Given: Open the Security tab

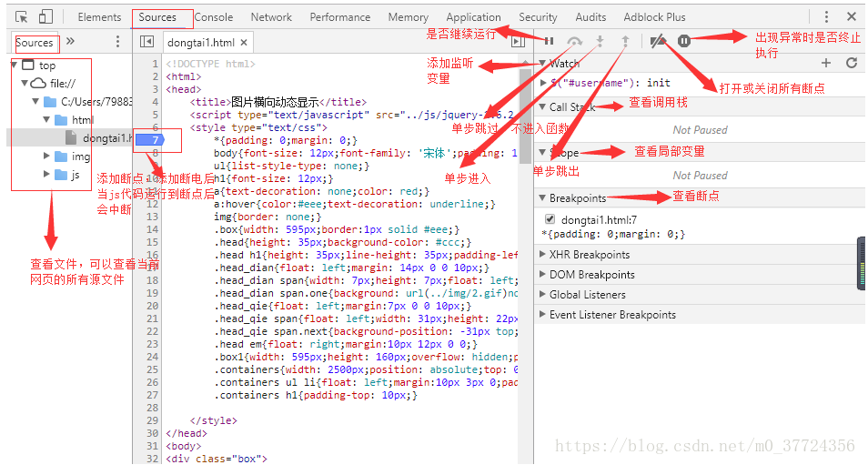Looking at the screenshot, I should [538, 17].
